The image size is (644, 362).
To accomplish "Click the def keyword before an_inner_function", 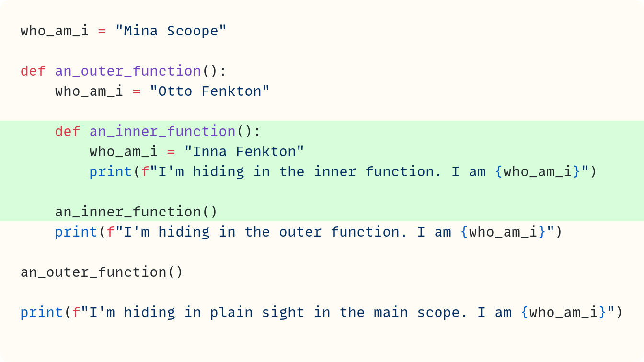I will point(68,131).
